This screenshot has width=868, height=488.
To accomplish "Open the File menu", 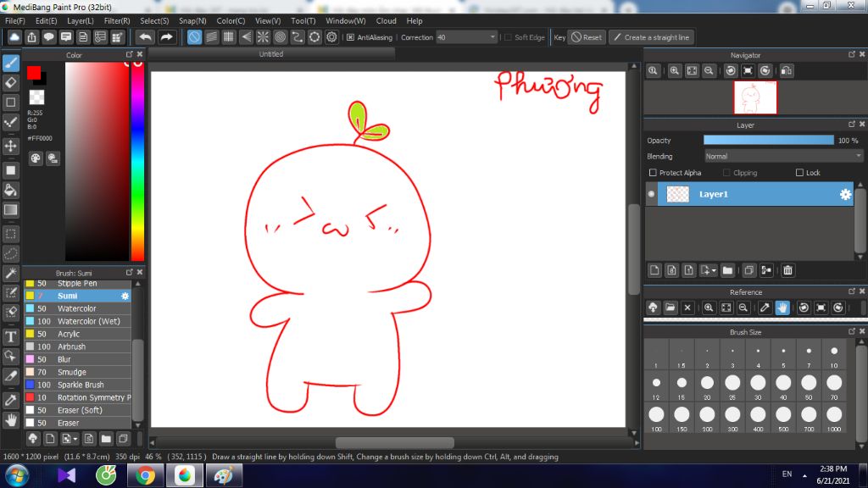I will [x=15, y=20].
